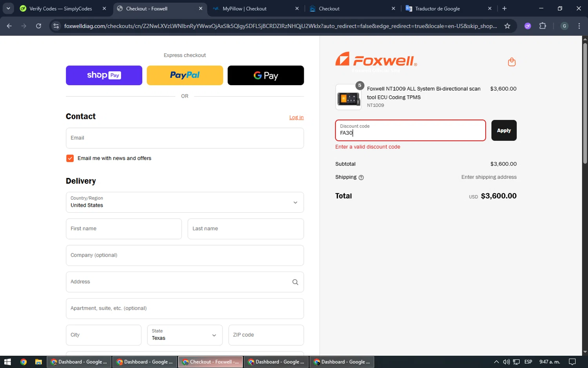Focus the Apartment, suite, etc. field
This screenshot has height=368, width=588.
tap(185, 308)
